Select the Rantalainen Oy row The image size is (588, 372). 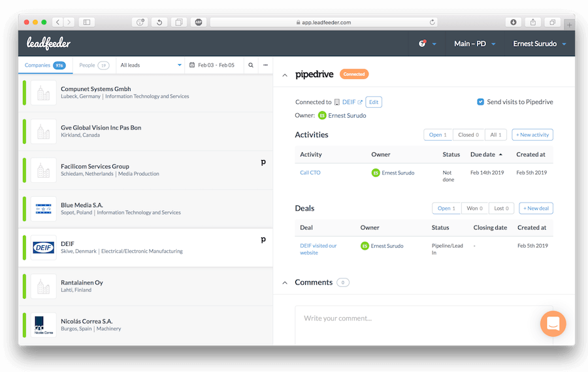pyautogui.click(x=146, y=286)
